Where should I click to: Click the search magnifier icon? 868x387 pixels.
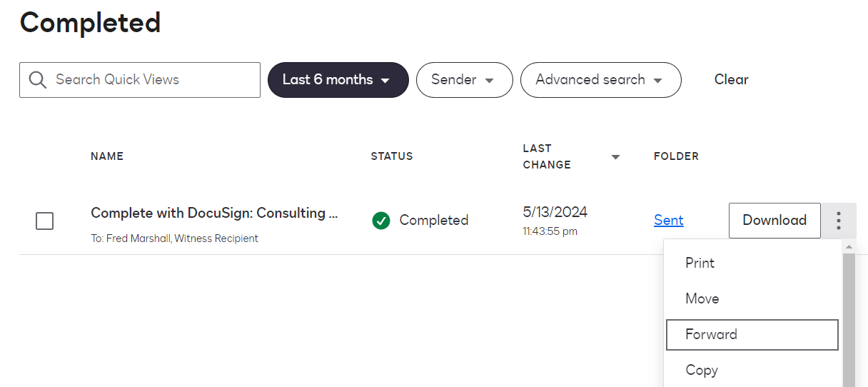(38, 80)
